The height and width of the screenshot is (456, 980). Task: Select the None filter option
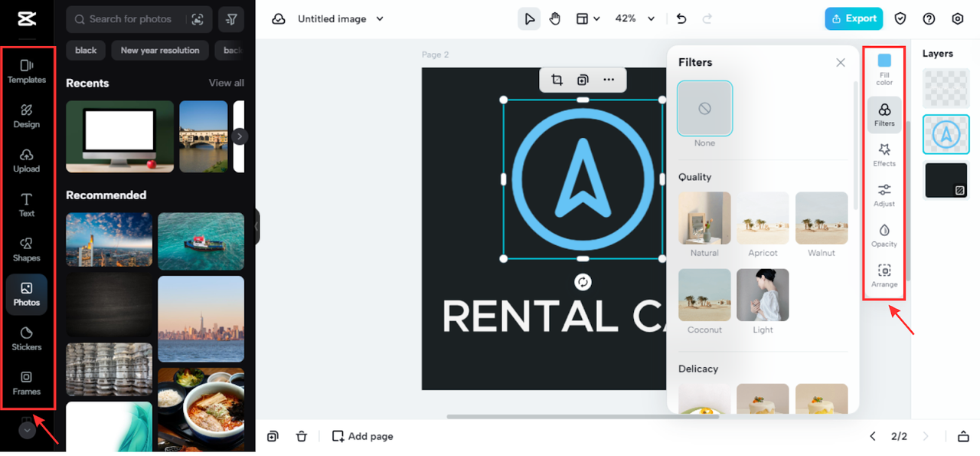704,109
